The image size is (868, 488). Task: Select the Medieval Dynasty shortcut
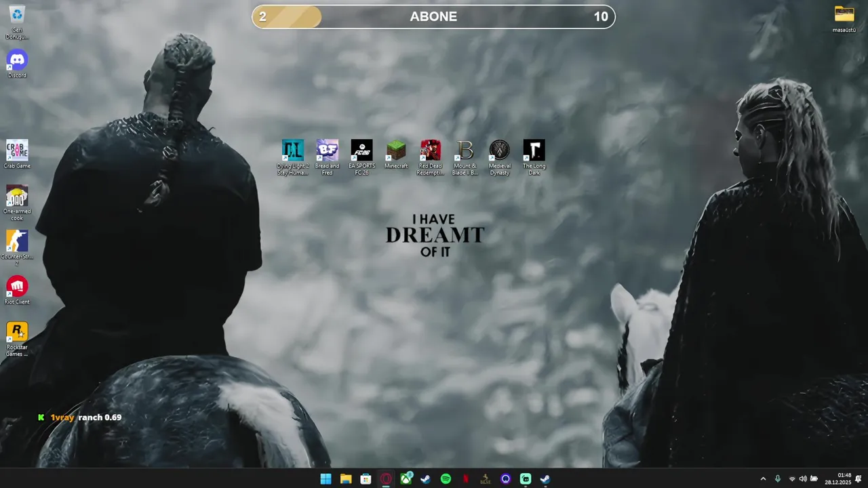pos(500,158)
